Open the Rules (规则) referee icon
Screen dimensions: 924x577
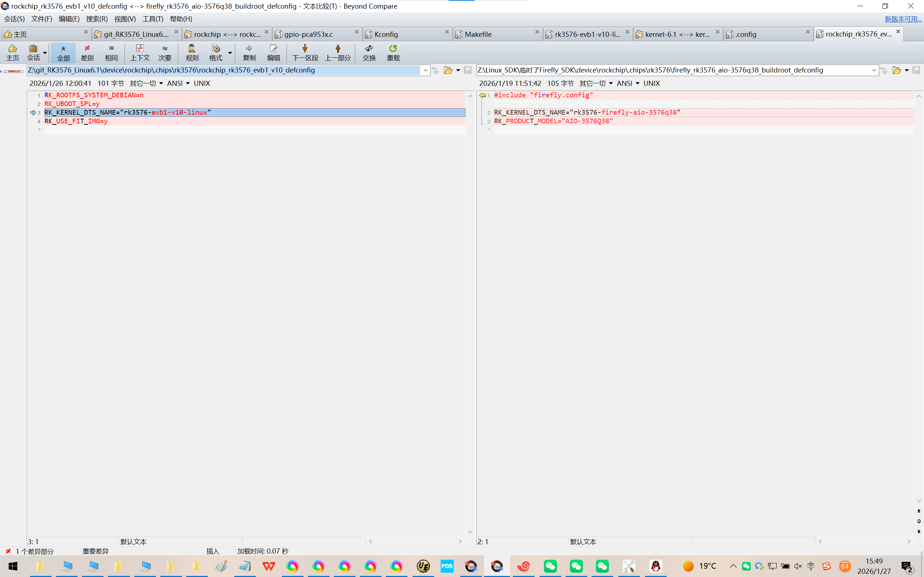pyautogui.click(x=192, y=52)
